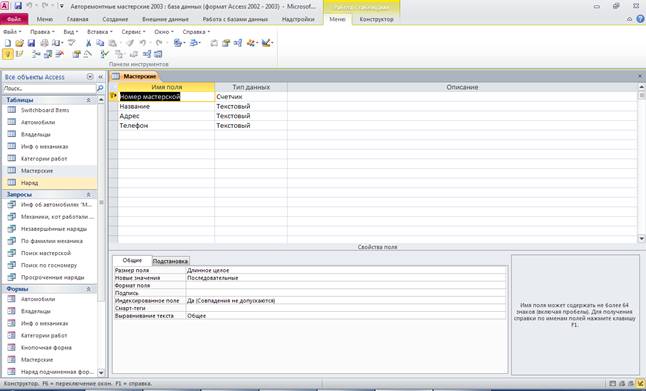The image size is (646, 391).
Task: Click the Help question mark icon
Action: tap(640, 19)
